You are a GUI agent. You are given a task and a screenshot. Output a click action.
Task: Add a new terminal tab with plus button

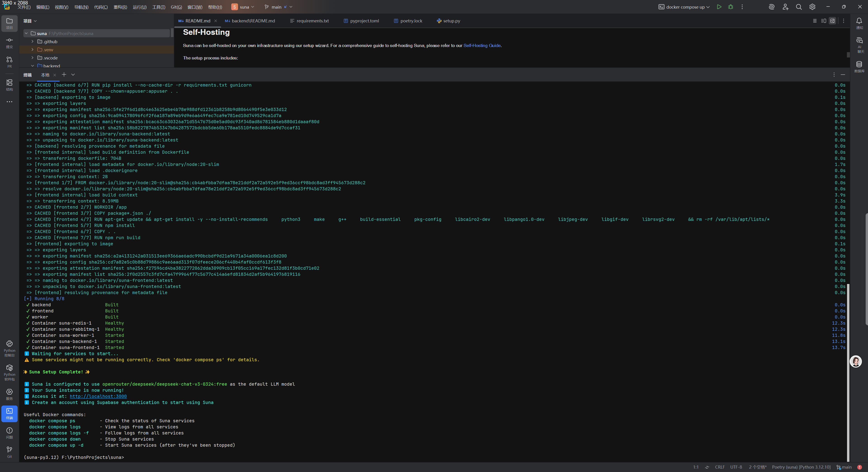pos(64,74)
